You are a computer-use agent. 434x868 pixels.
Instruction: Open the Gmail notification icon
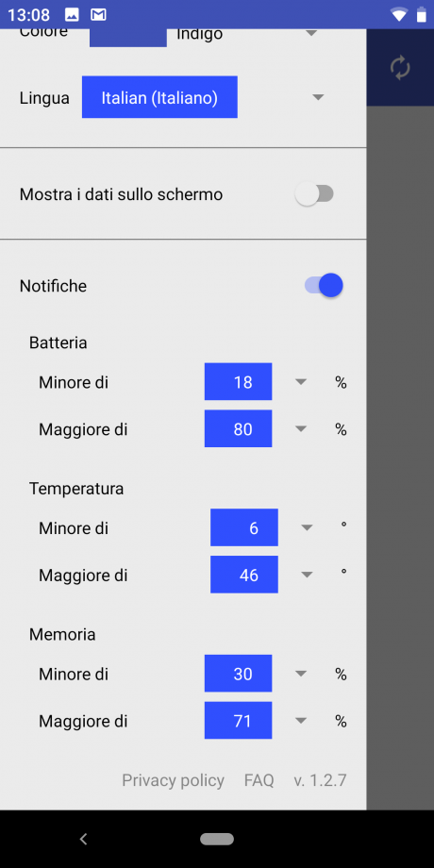click(x=98, y=14)
